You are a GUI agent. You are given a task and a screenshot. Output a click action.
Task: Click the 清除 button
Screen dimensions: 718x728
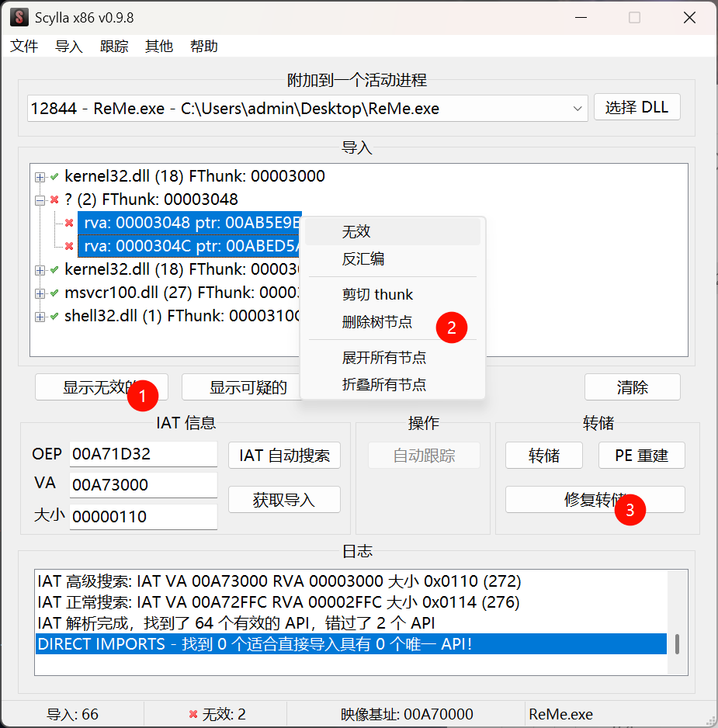[x=632, y=387]
